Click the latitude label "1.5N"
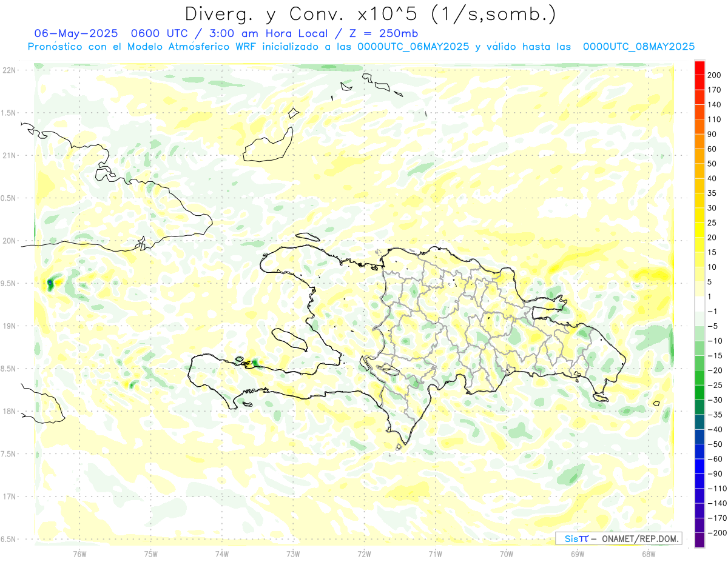The image size is (728, 562). click(9, 113)
